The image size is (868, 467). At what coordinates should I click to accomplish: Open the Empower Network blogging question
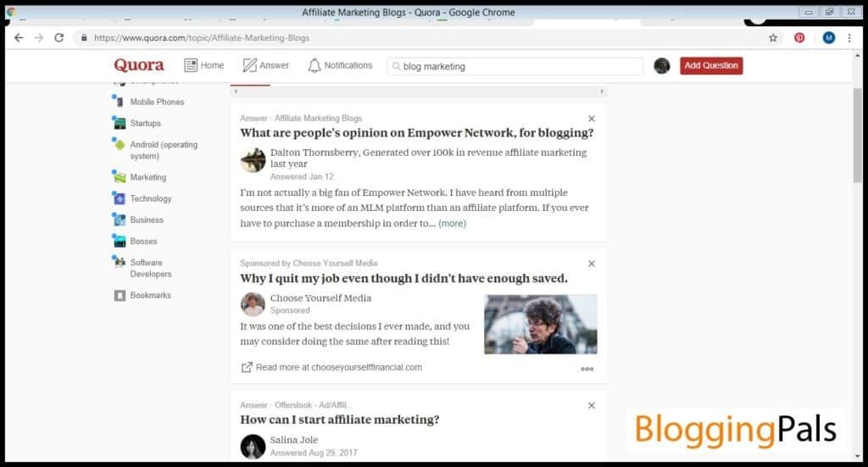point(417,133)
